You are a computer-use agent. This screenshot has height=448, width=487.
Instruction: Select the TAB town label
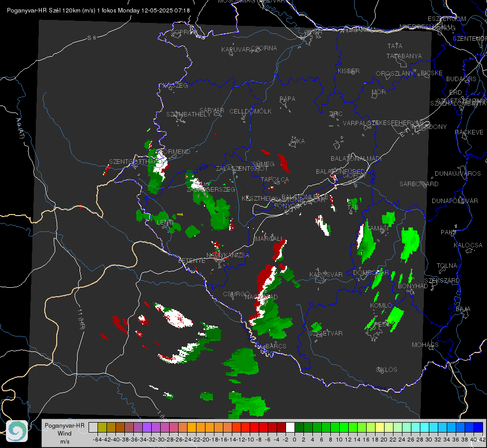pyautogui.click(x=353, y=208)
